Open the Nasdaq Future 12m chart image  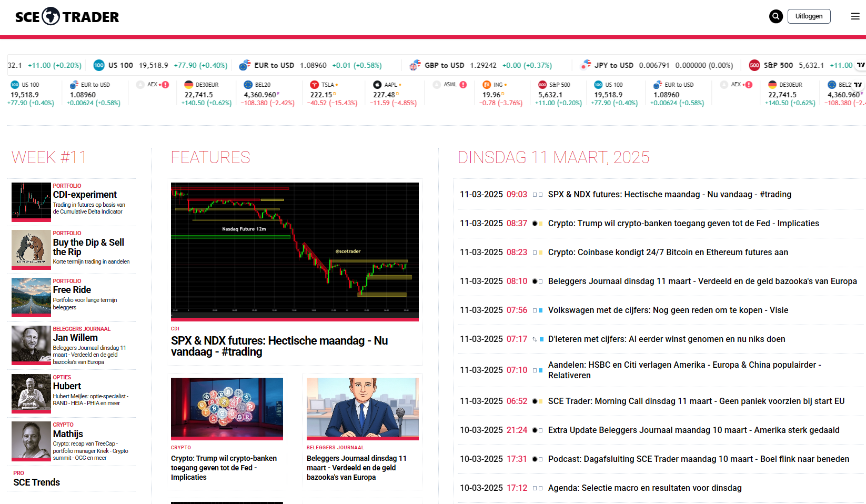tap(295, 251)
